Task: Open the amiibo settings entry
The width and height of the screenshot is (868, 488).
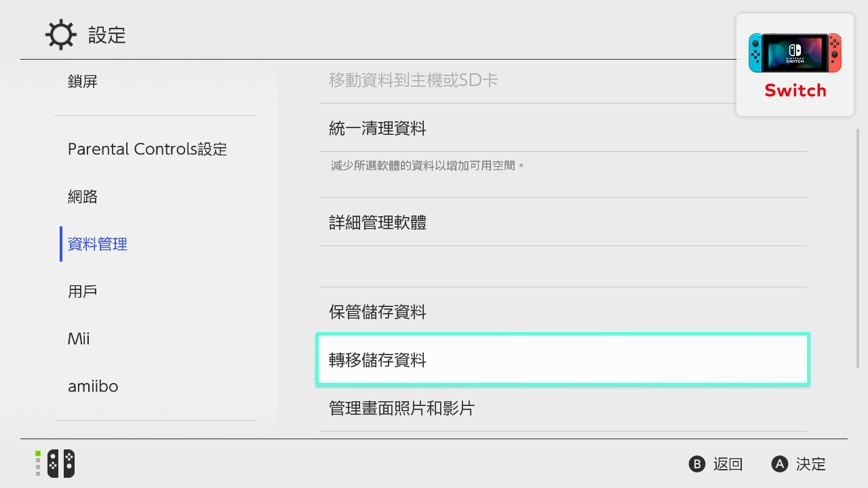Action: pyautogui.click(x=93, y=386)
